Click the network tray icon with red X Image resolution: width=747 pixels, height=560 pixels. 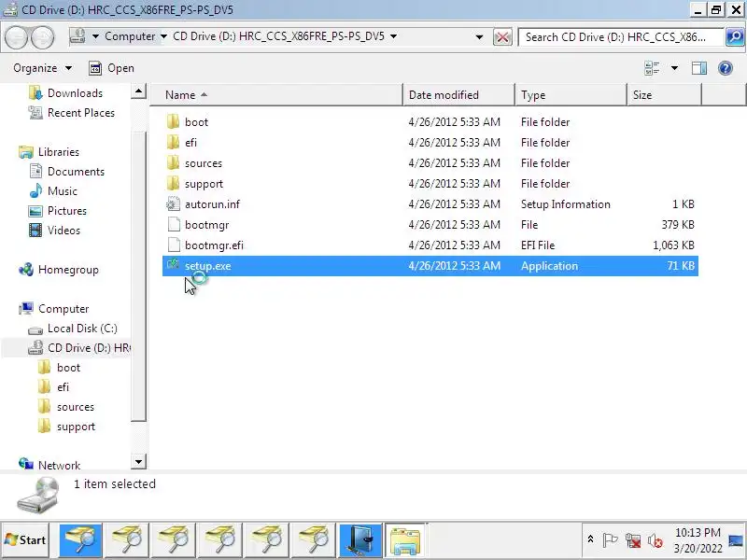633,540
